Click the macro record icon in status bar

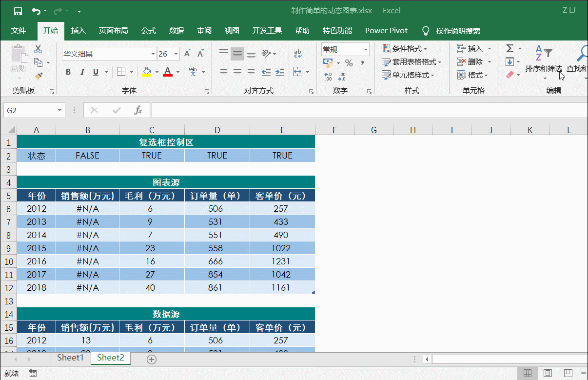tap(33, 373)
